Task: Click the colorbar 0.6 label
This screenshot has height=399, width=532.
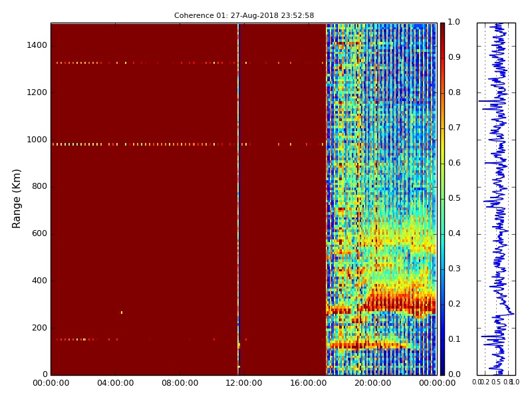Action: pyautogui.click(x=454, y=163)
